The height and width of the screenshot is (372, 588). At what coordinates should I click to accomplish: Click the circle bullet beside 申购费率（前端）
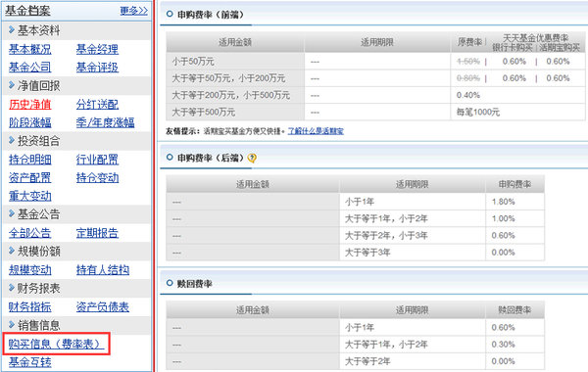pyautogui.click(x=170, y=14)
